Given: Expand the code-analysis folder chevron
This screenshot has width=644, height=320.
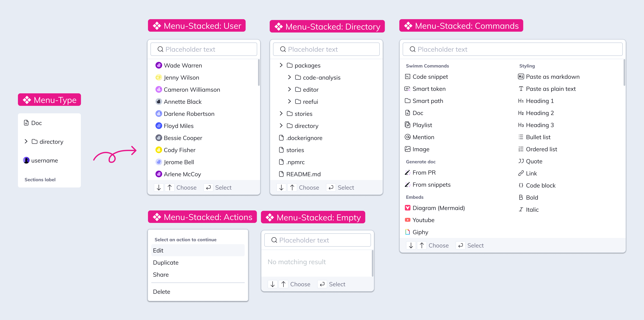Looking at the screenshot, I should pyautogui.click(x=289, y=77).
